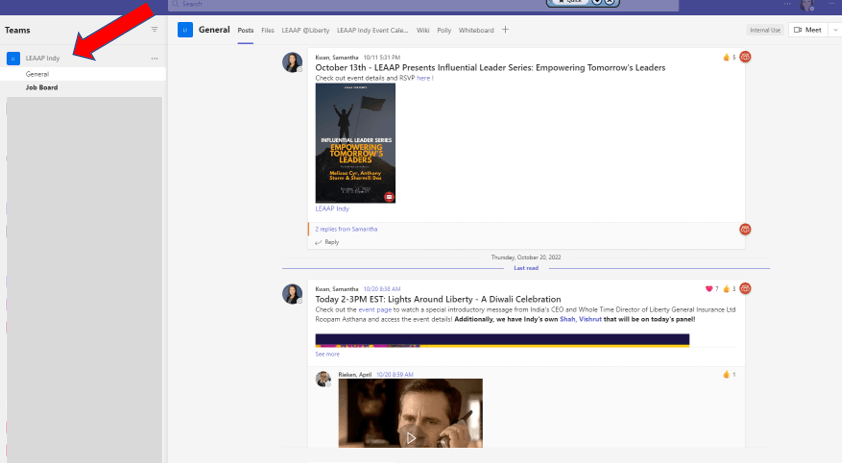Open the LEAAP @Liberty tab
Viewport: 842px width, 463px height.
click(306, 30)
